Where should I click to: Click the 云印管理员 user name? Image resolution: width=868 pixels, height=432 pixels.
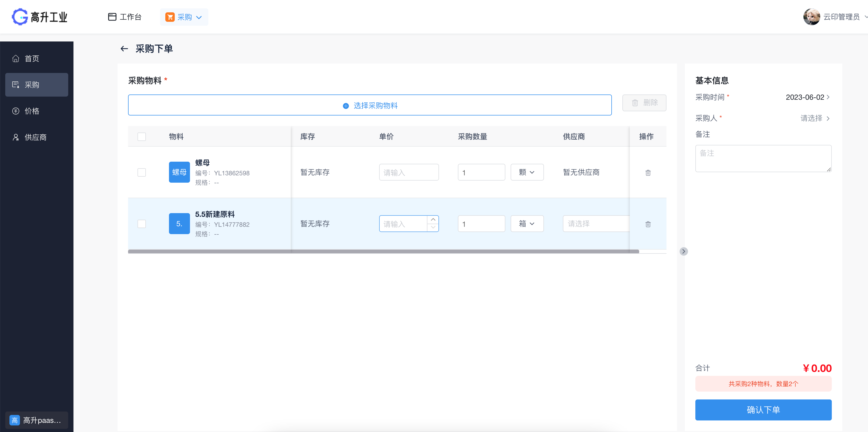841,17
